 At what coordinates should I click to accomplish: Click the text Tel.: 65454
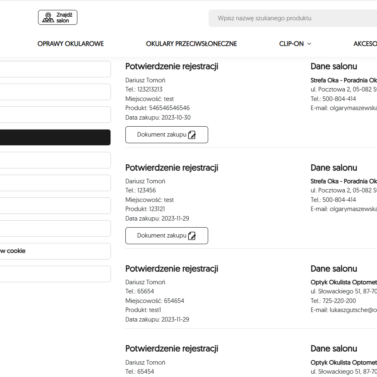click(139, 372)
